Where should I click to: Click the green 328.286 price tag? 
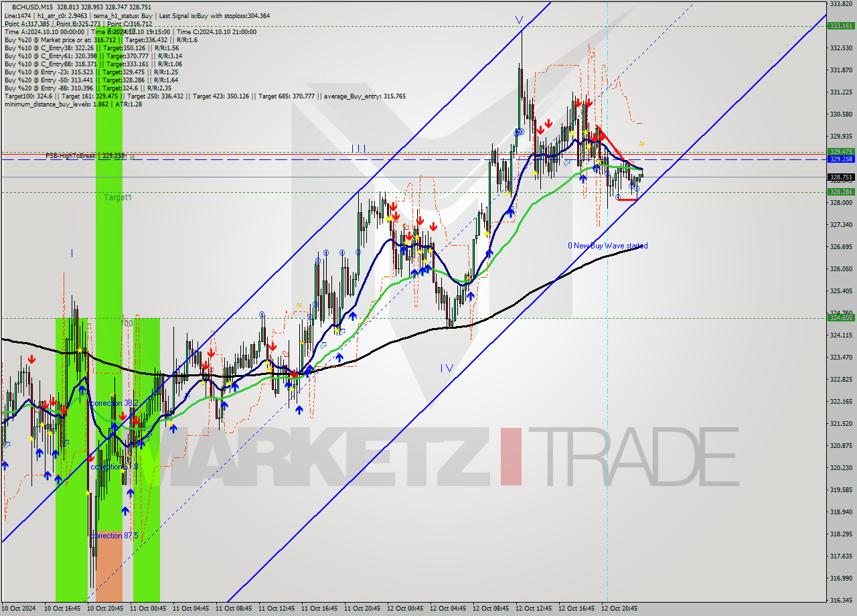click(841, 191)
